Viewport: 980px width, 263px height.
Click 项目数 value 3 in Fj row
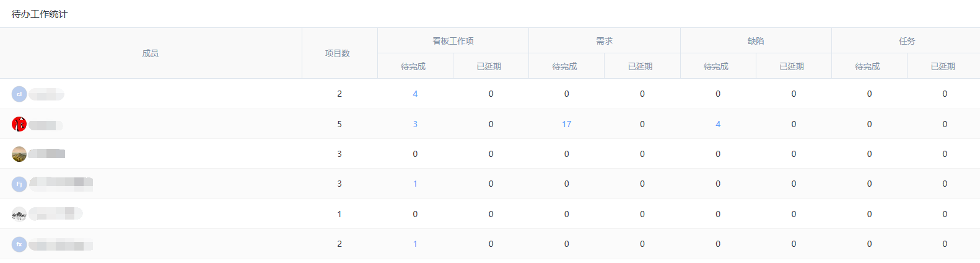(339, 184)
